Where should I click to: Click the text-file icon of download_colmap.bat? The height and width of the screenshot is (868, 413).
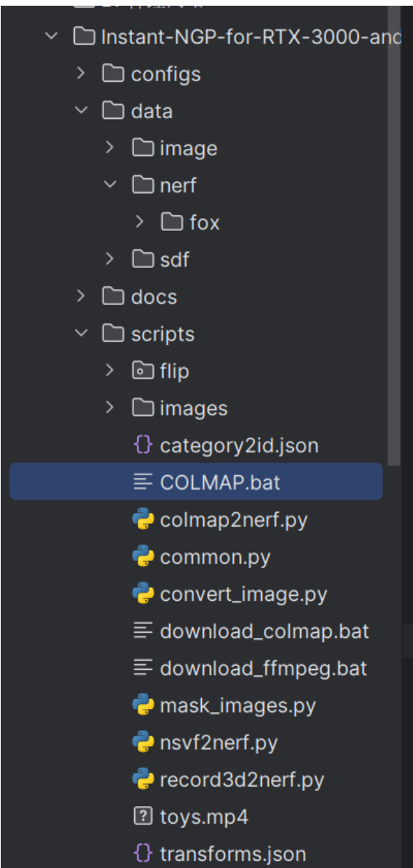[143, 631]
